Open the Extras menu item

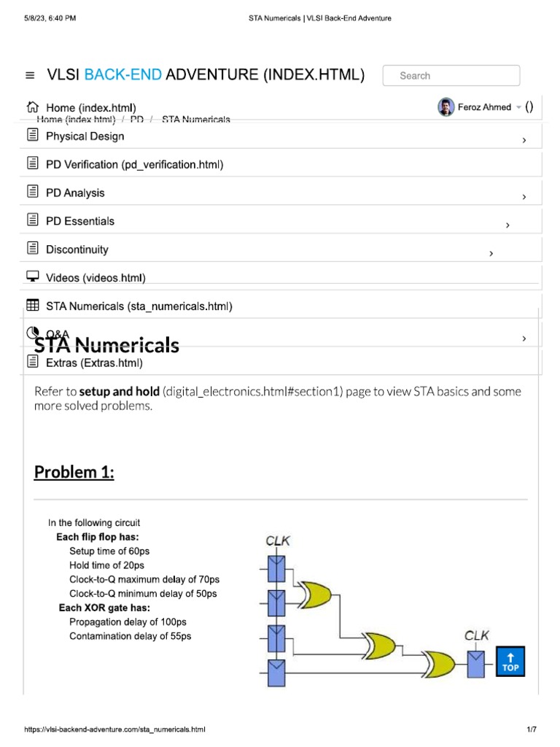click(94, 363)
